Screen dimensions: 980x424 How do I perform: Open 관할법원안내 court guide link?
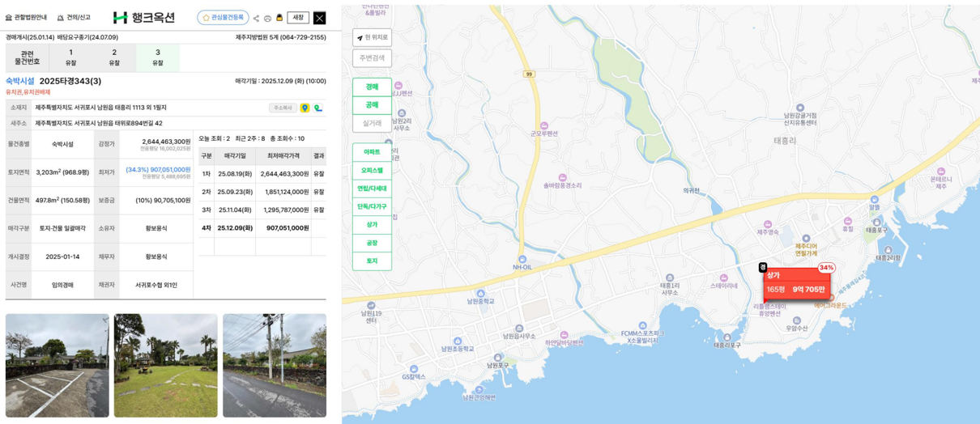(x=26, y=18)
